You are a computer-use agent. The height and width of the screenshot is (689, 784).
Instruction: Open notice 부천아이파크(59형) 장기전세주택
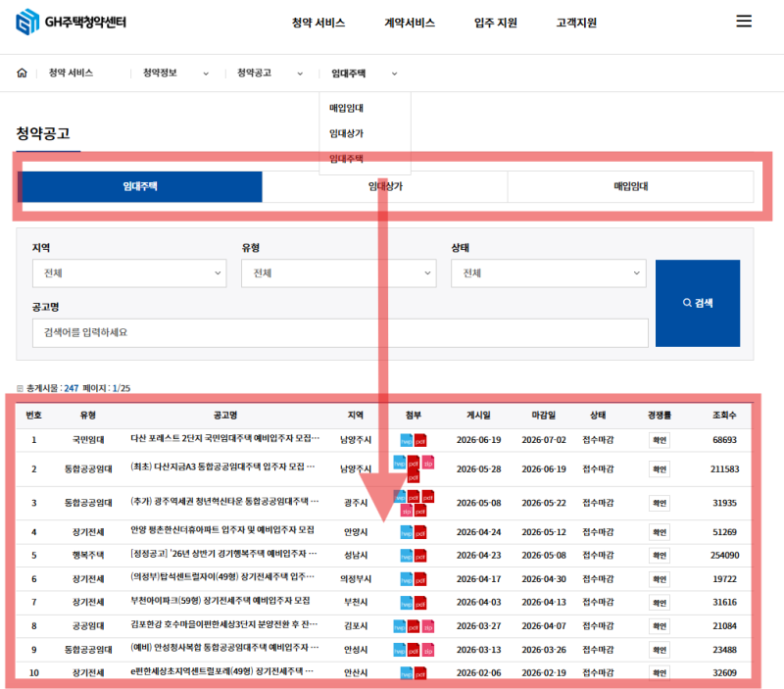coord(220,601)
